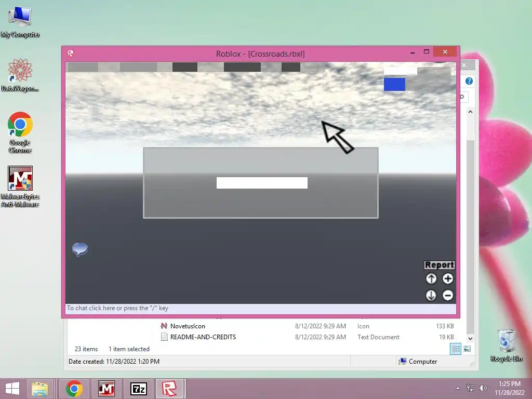Screen dimensions: 532x399
Task: Tilt camera down with the down-arrow button
Action: (431, 295)
